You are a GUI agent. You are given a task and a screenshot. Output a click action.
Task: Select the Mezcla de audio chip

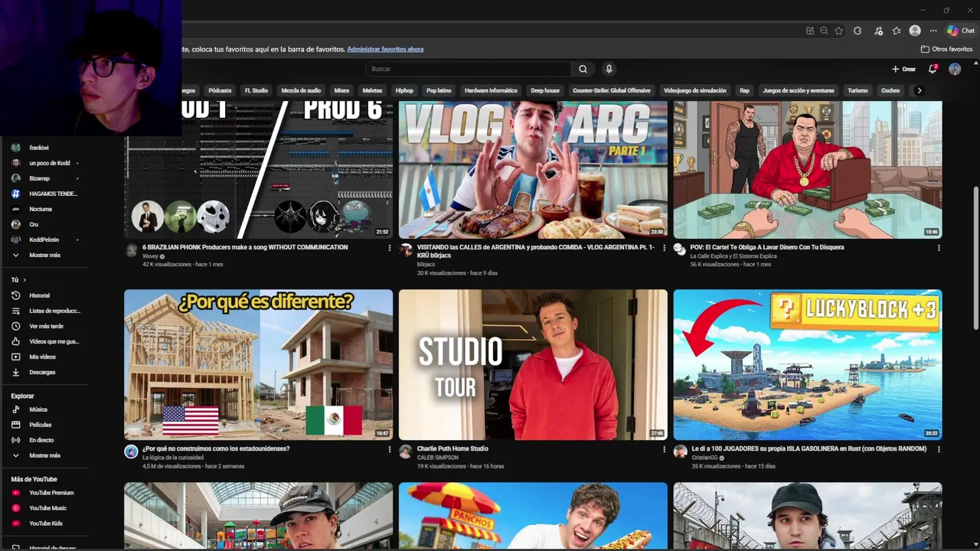click(301, 90)
